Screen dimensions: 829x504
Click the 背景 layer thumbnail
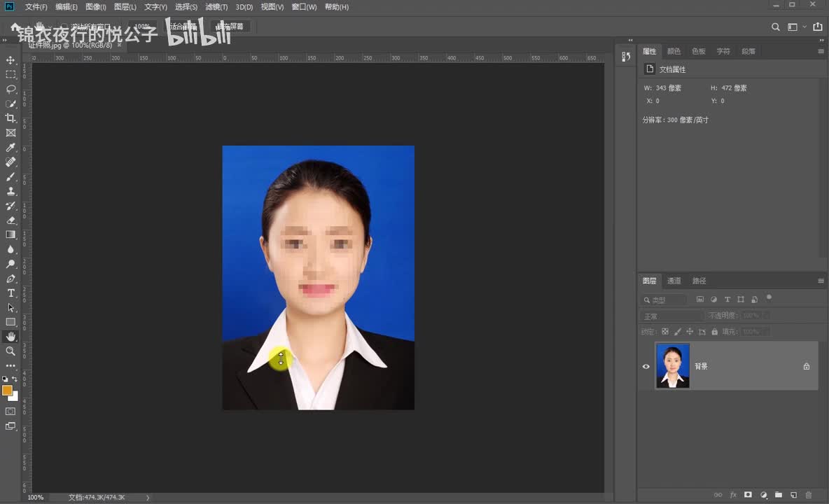point(673,366)
